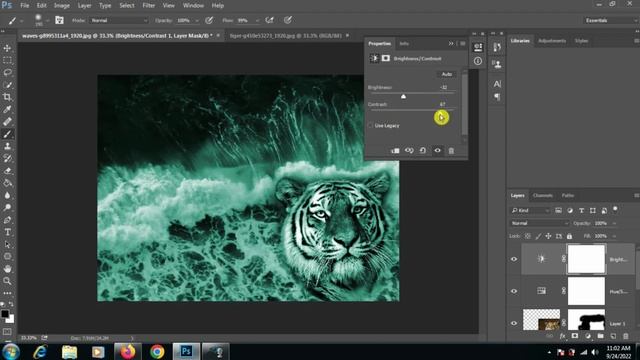The height and width of the screenshot is (360, 640).
Task: Create a new group in Layers panel
Action: click(x=600, y=336)
